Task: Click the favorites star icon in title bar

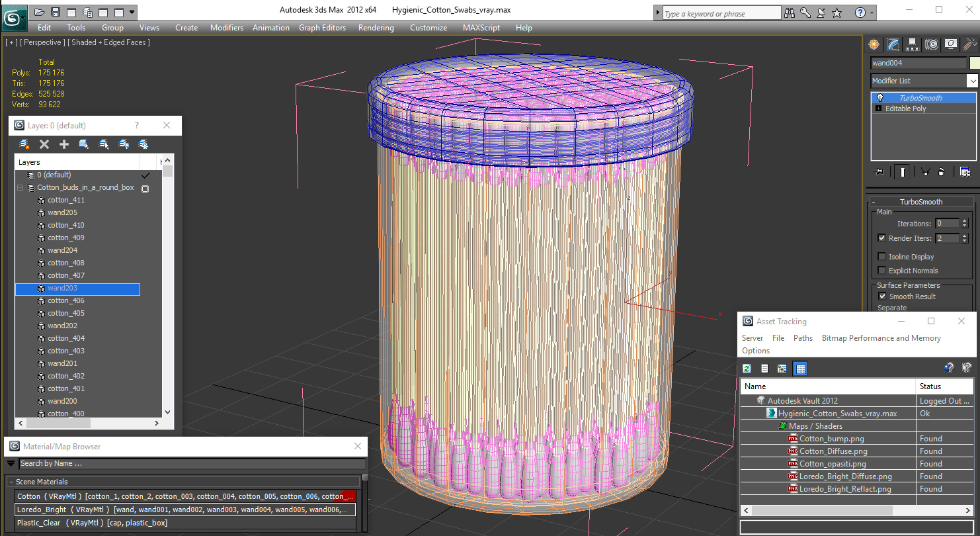Action: pyautogui.click(x=837, y=13)
